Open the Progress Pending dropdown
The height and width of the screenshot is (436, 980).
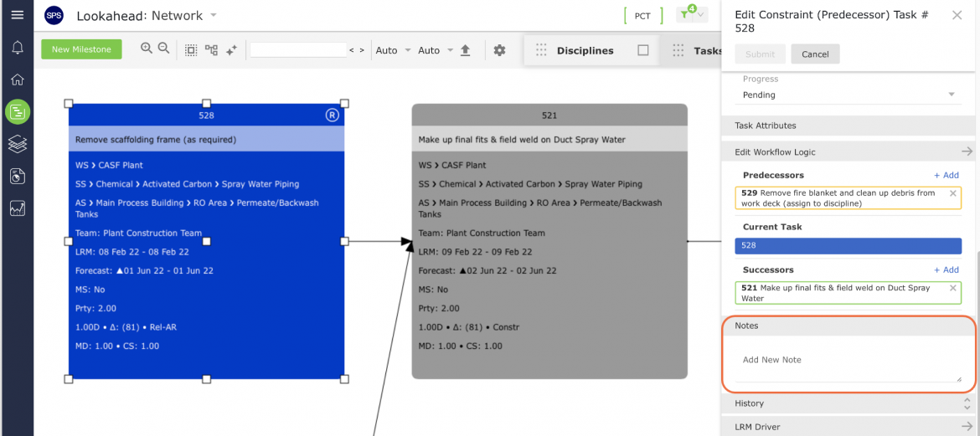pos(848,95)
